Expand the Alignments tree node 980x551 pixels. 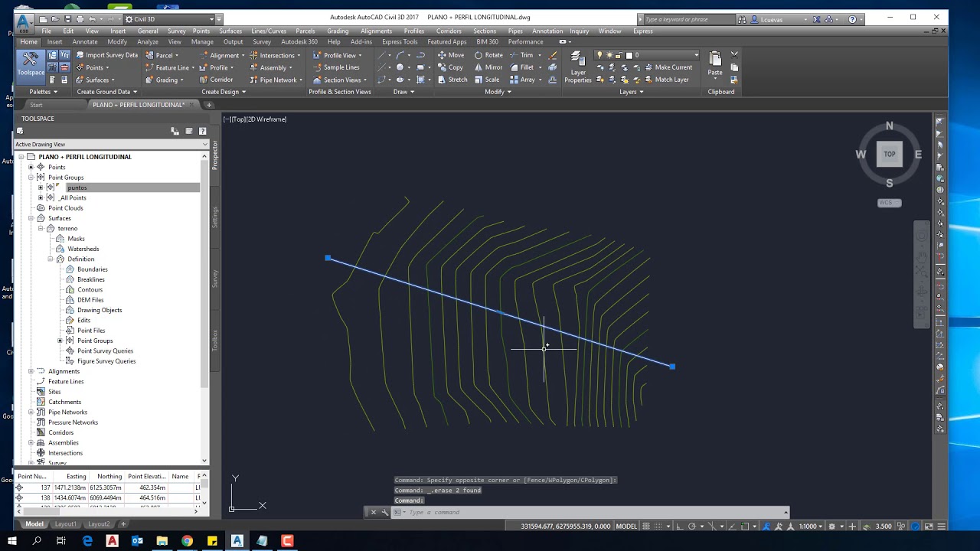[x=30, y=371]
